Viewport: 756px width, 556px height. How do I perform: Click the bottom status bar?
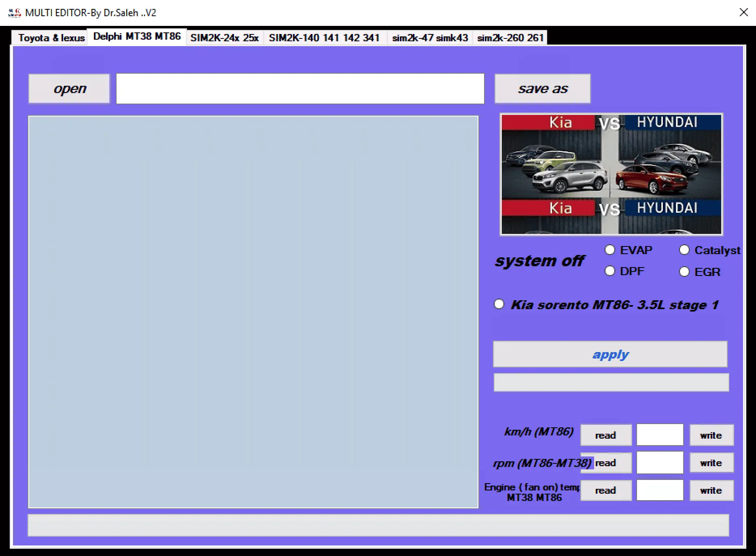coord(378,525)
